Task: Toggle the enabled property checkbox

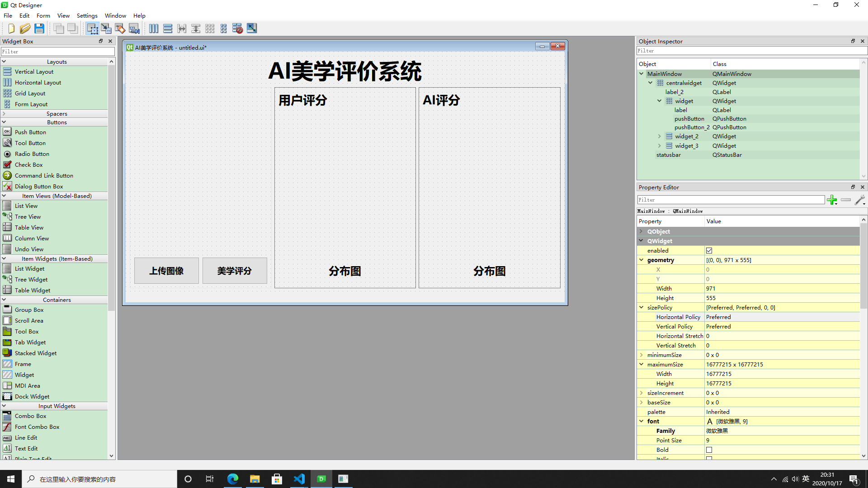Action: pyautogui.click(x=709, y=250)
